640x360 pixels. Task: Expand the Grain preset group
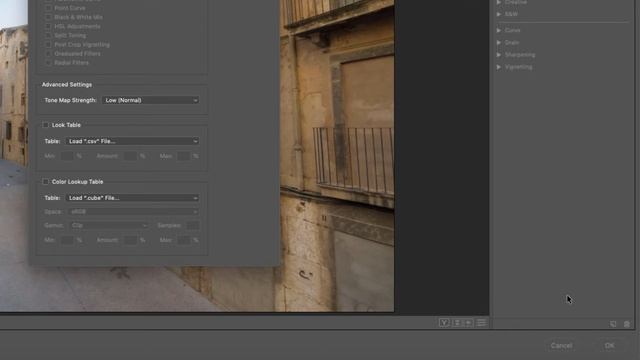pos(499,42)
